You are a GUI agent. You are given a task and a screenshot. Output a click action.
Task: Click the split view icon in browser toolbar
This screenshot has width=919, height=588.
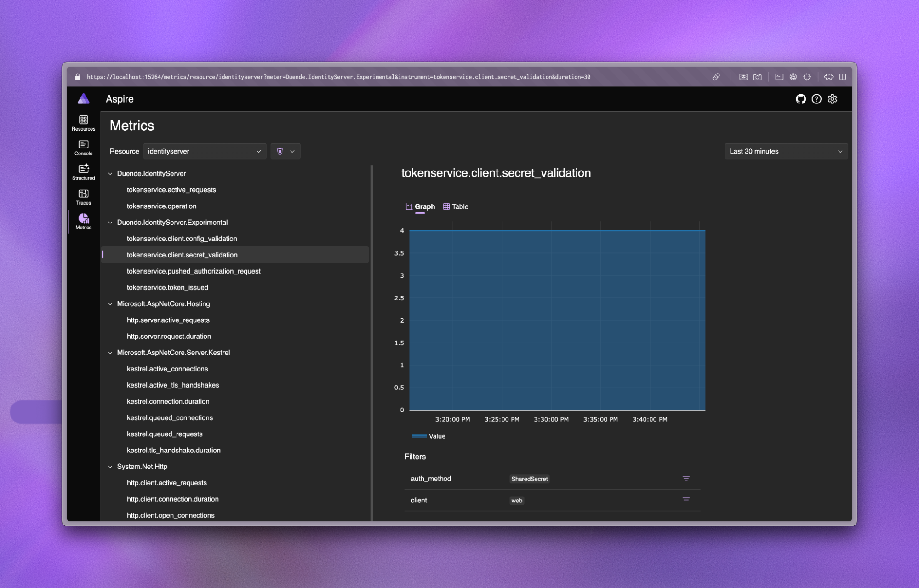tap(843, 77)
